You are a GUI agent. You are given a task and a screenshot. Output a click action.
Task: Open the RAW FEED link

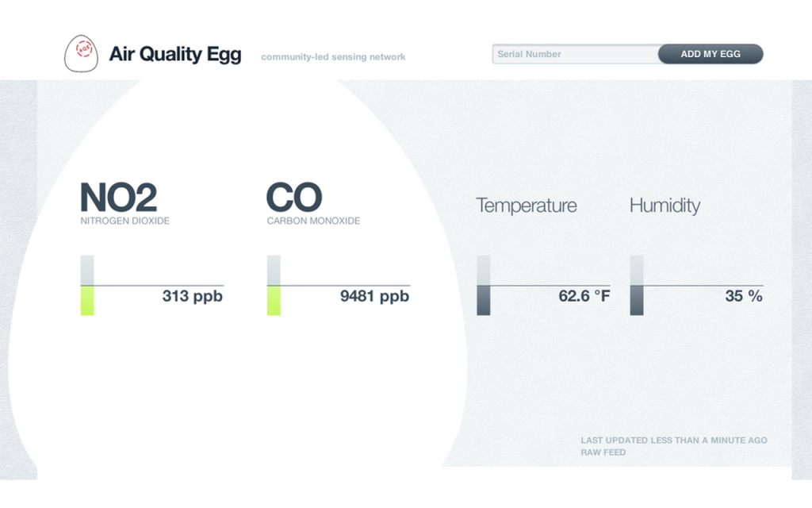tap(603, 452)
